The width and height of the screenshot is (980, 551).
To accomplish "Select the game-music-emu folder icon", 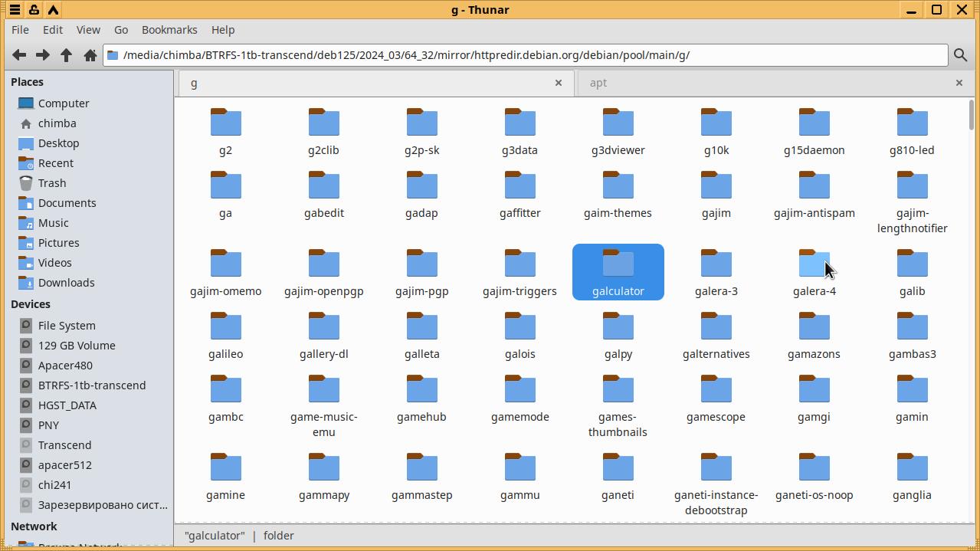I will [x=324, y=389].
